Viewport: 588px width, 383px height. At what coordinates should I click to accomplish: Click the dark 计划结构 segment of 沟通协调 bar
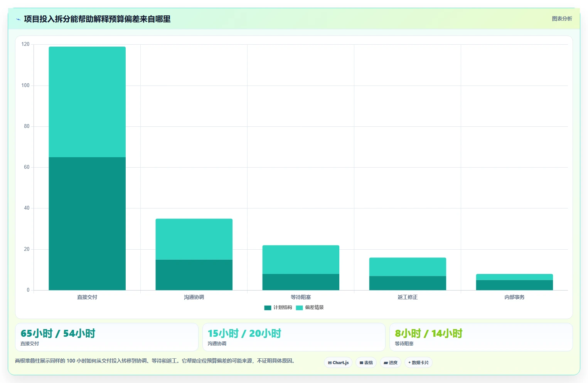coord(194,275)
